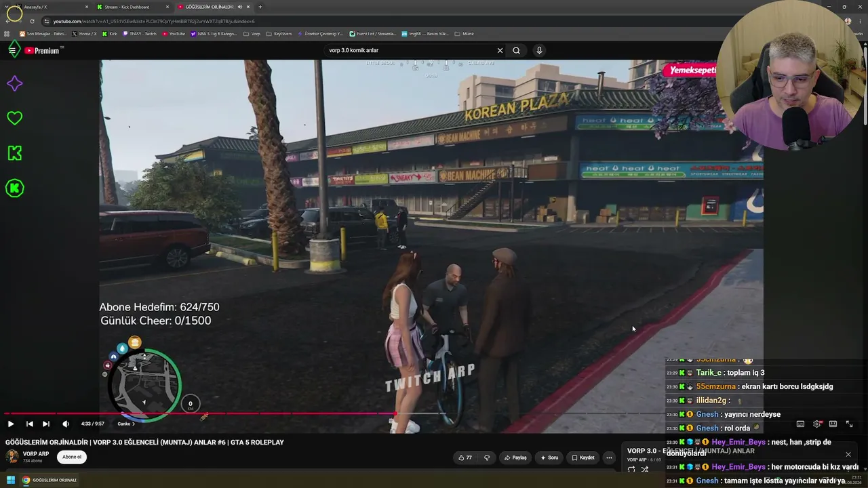Clear the YouTube search box text
The width and height of the screenshot is (868, 488).
tap(500, 50)
